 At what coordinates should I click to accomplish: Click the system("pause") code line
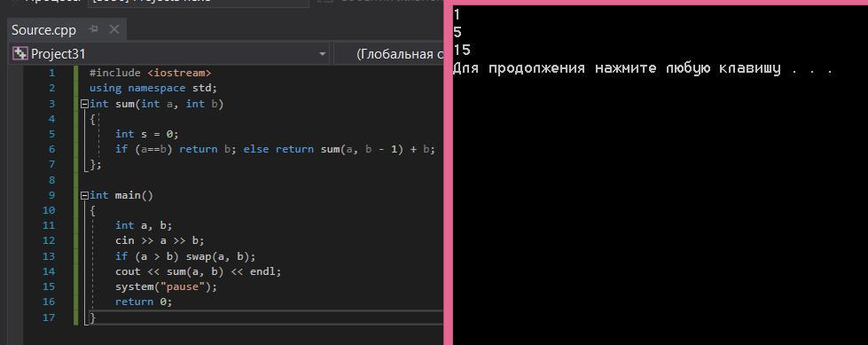click(x=166, y=286)
